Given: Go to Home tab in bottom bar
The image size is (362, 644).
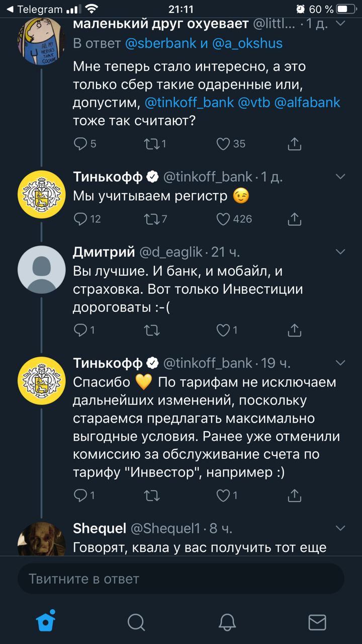Looking at the screenshot, I should 46,622.
